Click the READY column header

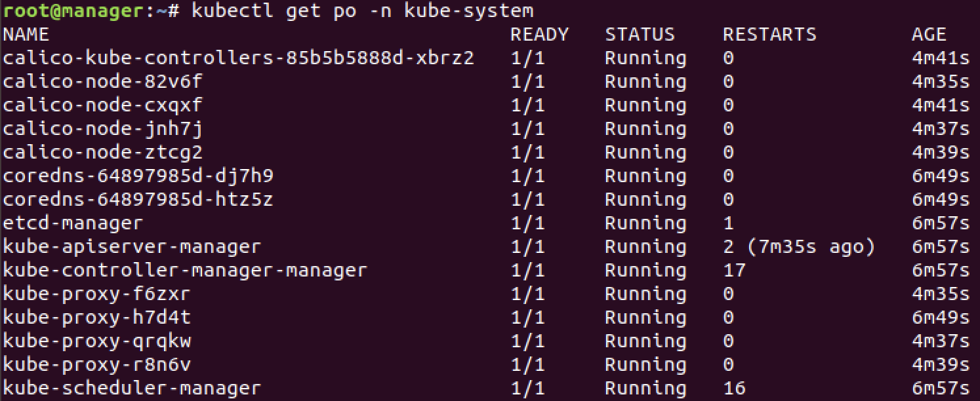539,34
